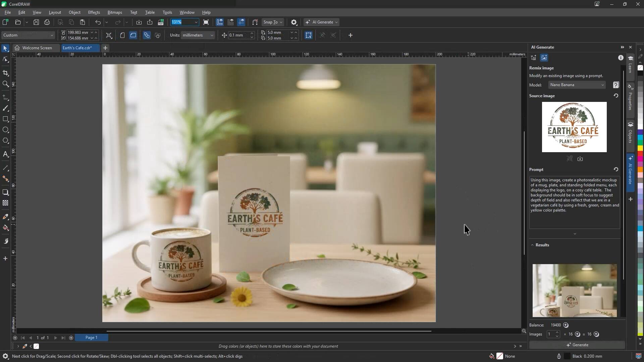Click the Import icon
The image size is (644, 362).
139,22
